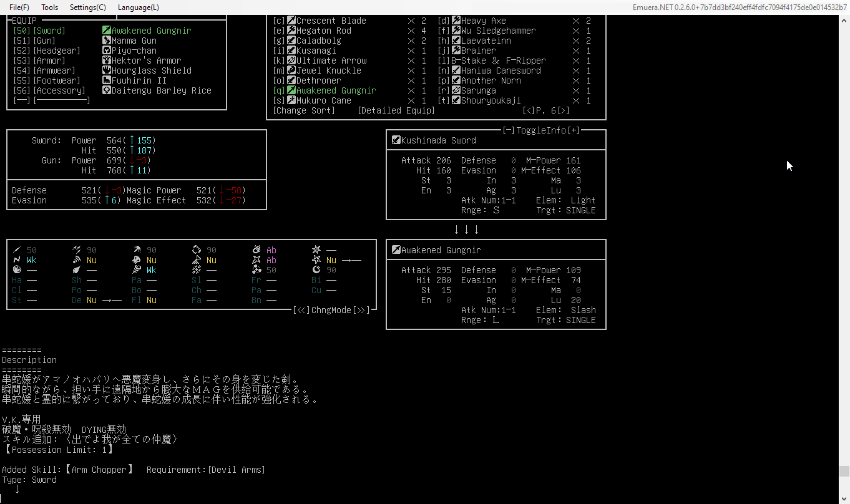The width and height of the screenshot is (850, 504).
Task: Click the Crescent Blade weapon icon
Action: click(291, 21)
